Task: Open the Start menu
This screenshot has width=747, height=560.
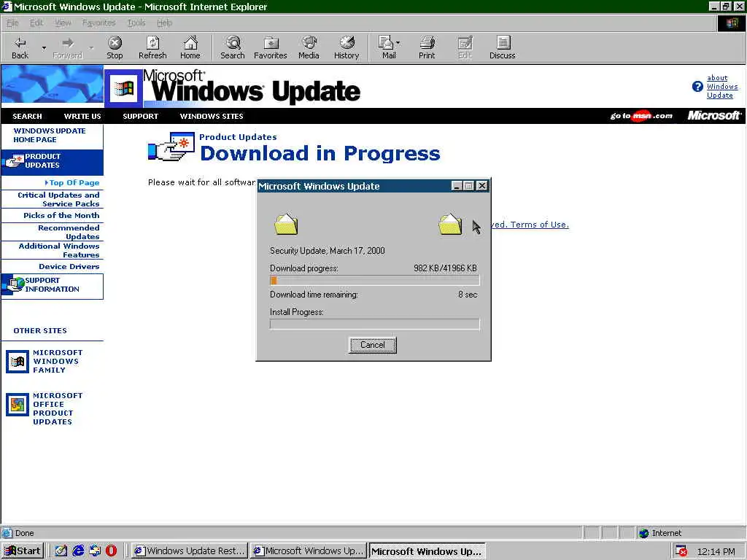Action: [x=23, y=551]
